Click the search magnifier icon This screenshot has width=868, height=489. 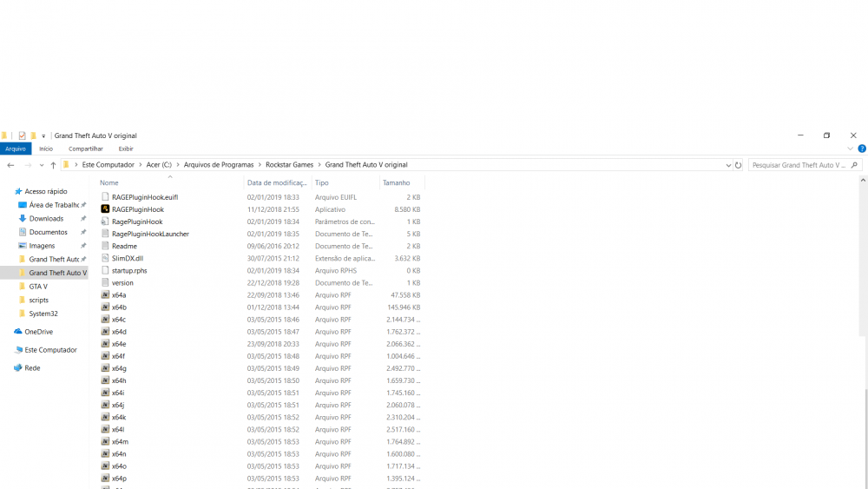(x=854, y=165)
